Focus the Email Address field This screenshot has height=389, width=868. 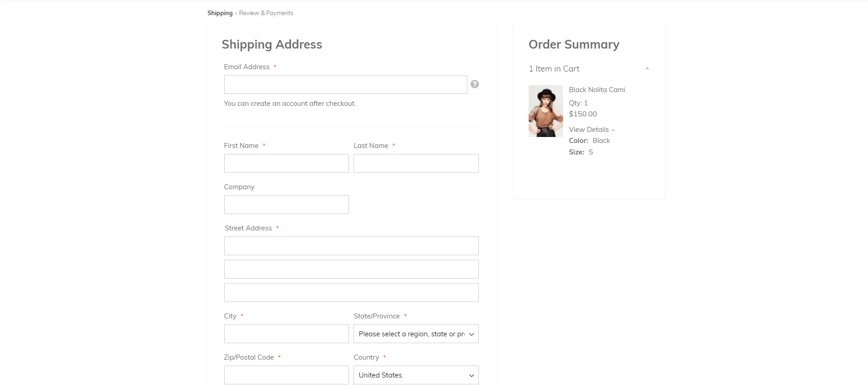coord(345,85)
